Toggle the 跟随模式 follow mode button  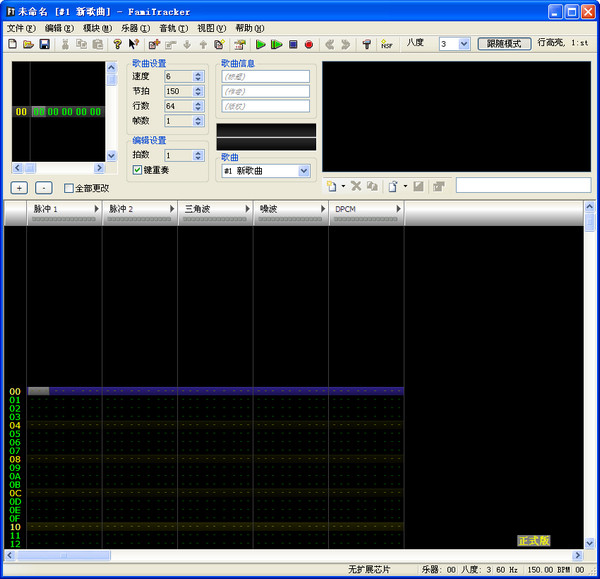[504, 44]
